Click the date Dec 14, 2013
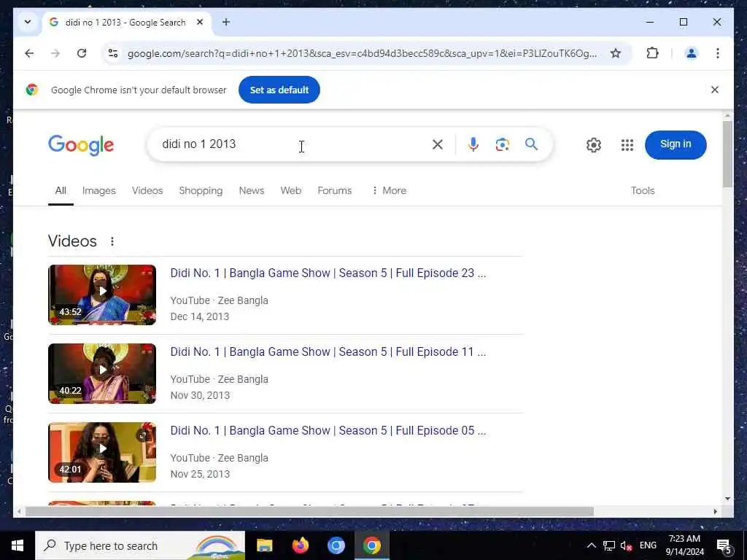 click(x=200, y=316)
